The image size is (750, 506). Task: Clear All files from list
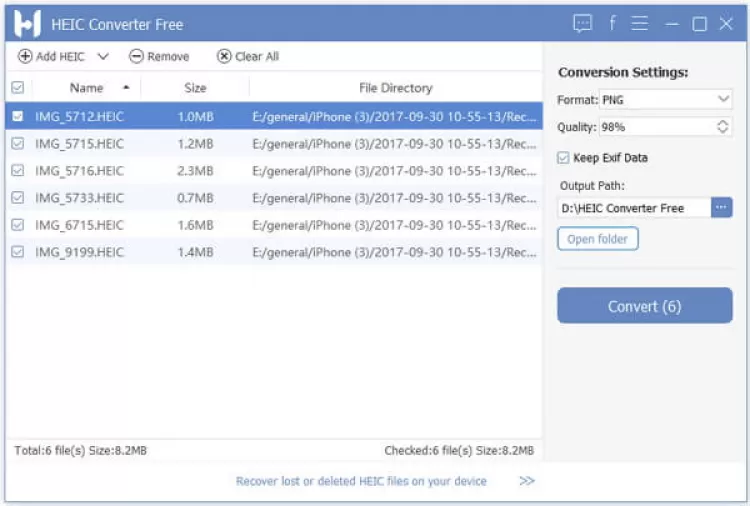(248, 57)
